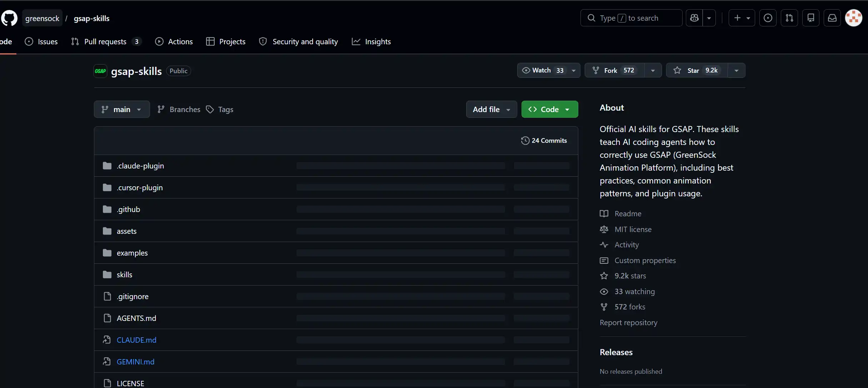The image size is (868, 388).
Task: Open the notifications inbox icon
Action: coord(832,18)
